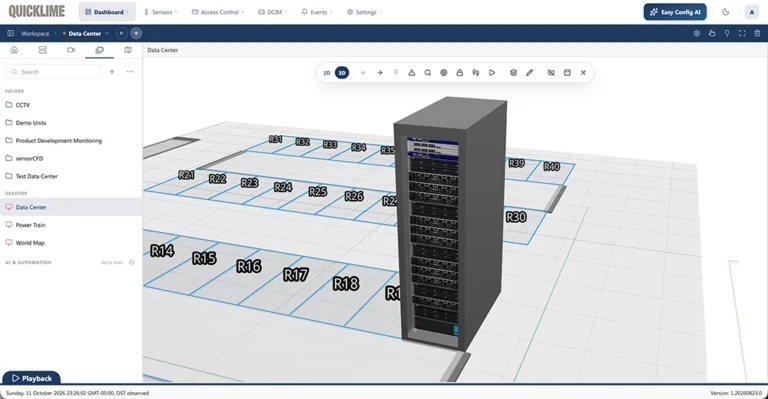Open the camera sidebar tab

pyautogui.click(x=71, y=50)
